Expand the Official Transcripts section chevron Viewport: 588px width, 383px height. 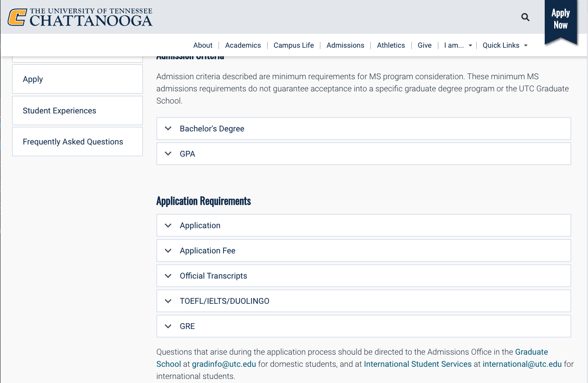168,276
